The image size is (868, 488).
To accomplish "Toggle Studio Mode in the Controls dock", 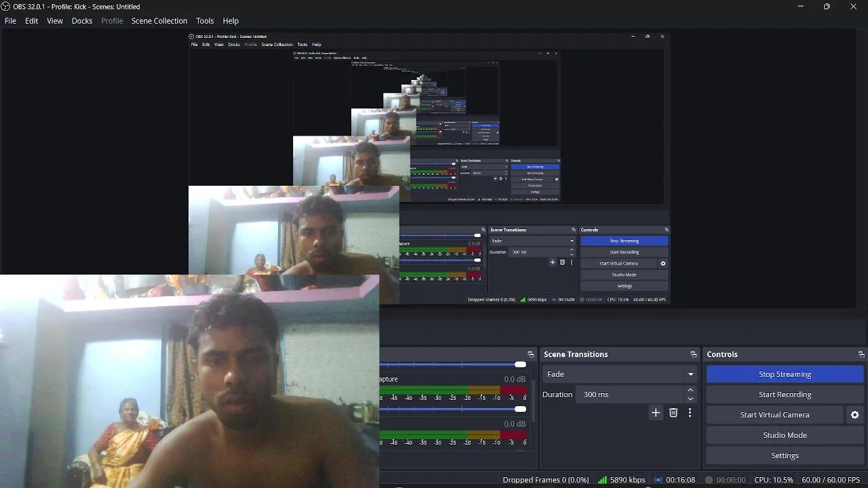I will point(785,435).
